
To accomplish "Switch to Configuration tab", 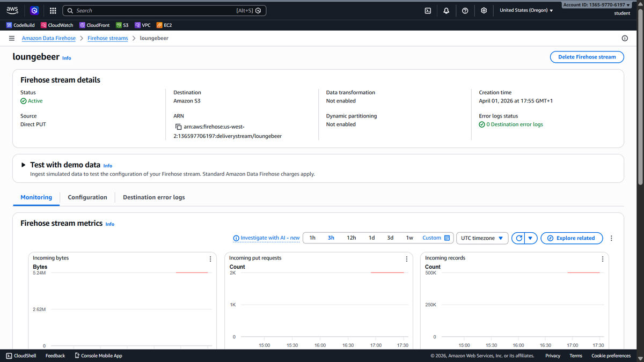I will pyautogui.click(x=87, y=197).
